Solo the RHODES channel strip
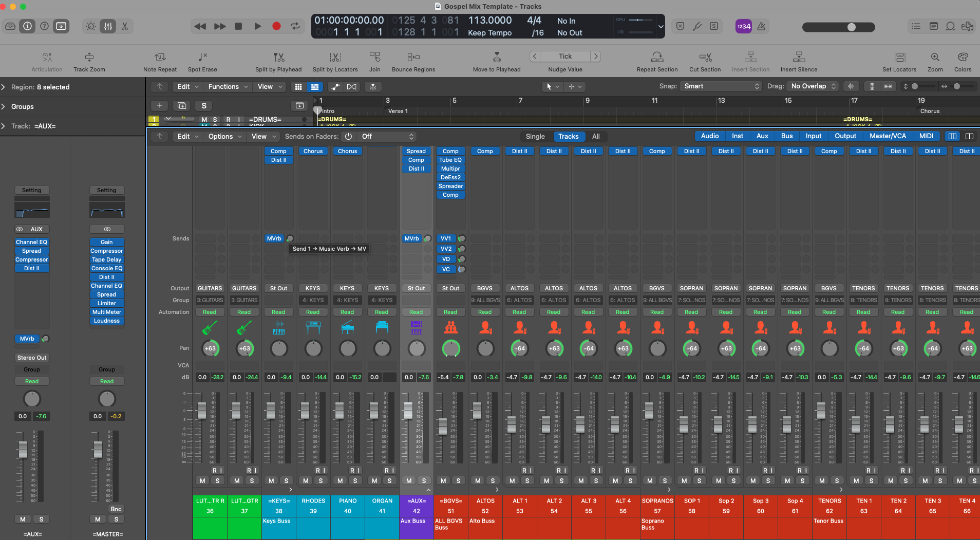Image resolution: width=980 pixels, height=540 pixels. point(321,480)
